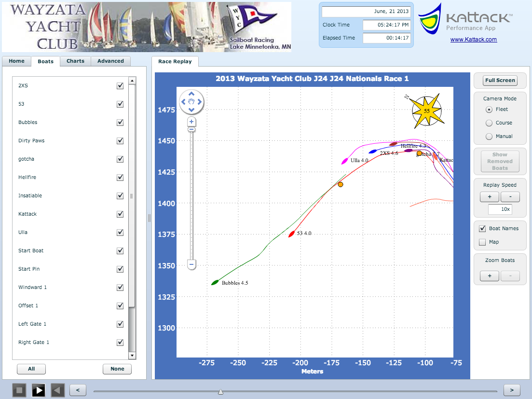Open the www.Kattack.com link
532x399 pixels.
click(473, 40)
